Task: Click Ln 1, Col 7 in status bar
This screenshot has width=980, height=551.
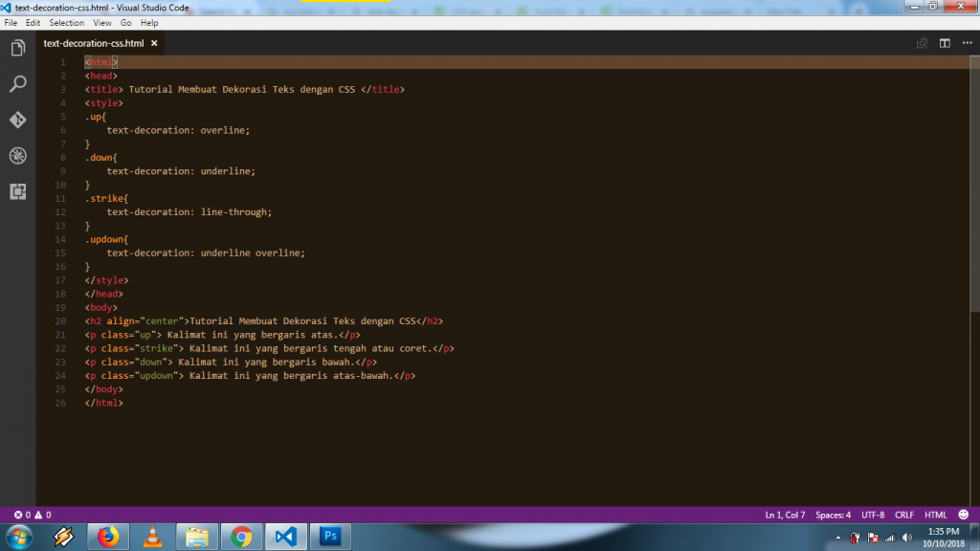Action: [x=785, y=515]
